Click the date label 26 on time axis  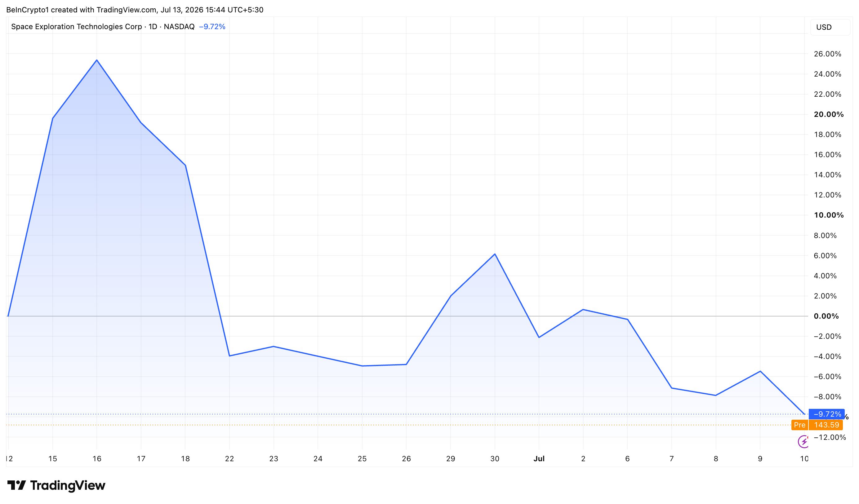click(406, 459)
